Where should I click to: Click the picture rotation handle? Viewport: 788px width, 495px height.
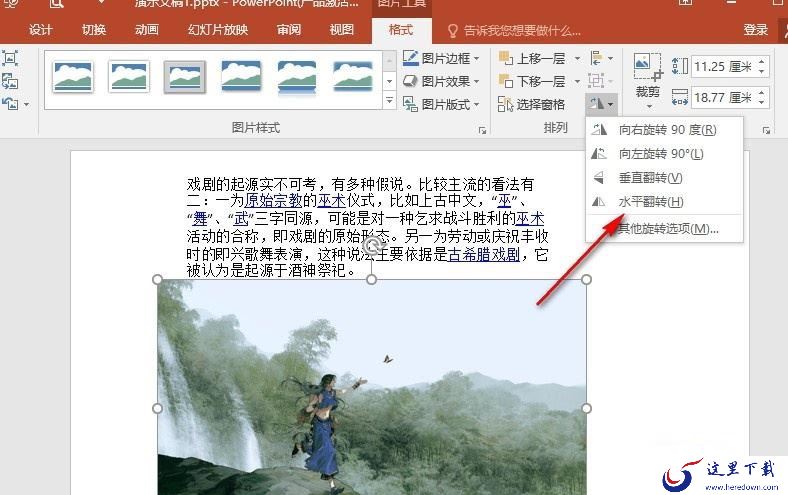372,246
